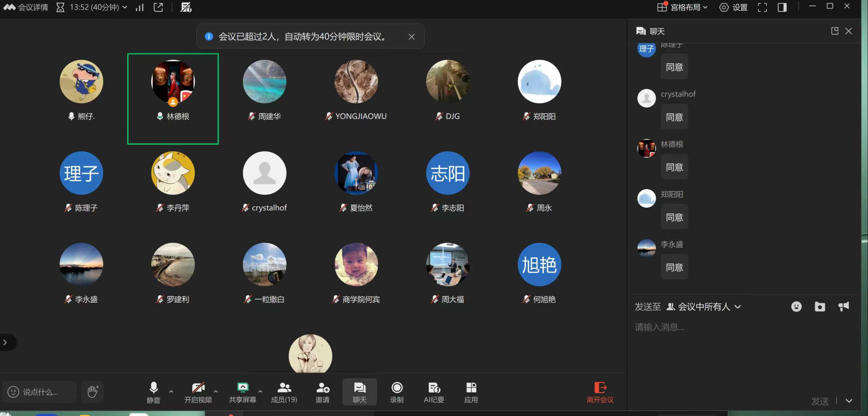Toggle the right sidebar panel
Viewport: 868px width, 416px height.
point(781,7)
